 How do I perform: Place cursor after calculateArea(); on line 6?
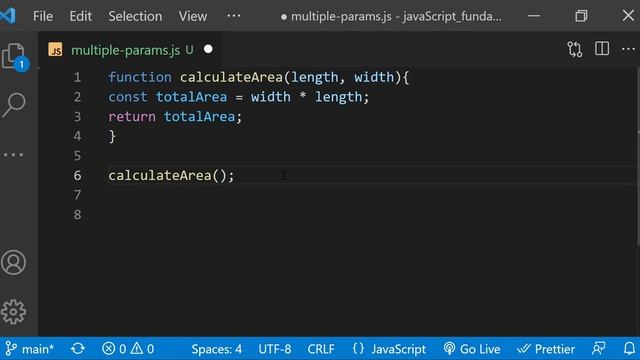coord(235,176)
